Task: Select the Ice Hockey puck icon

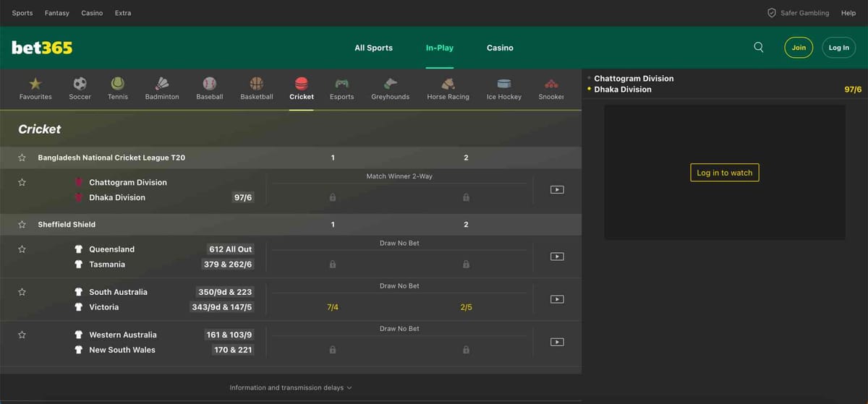Action: click(503, 83)
